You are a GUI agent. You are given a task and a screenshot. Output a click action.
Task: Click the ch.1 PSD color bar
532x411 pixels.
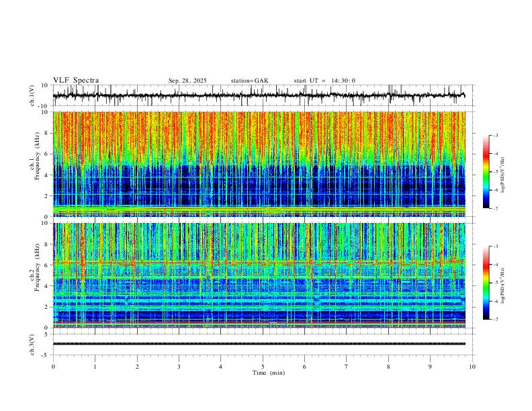point(486,172)
